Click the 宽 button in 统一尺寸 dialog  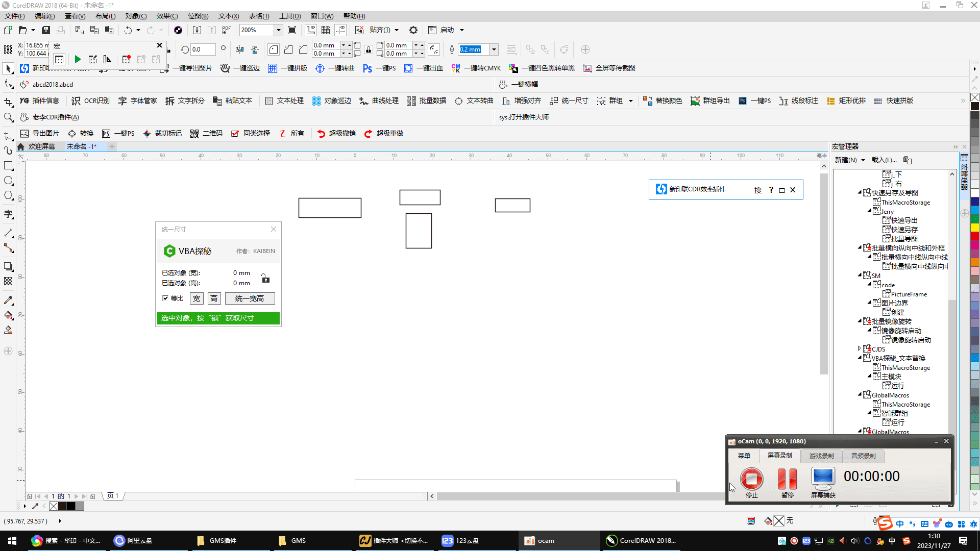(197, 298)
